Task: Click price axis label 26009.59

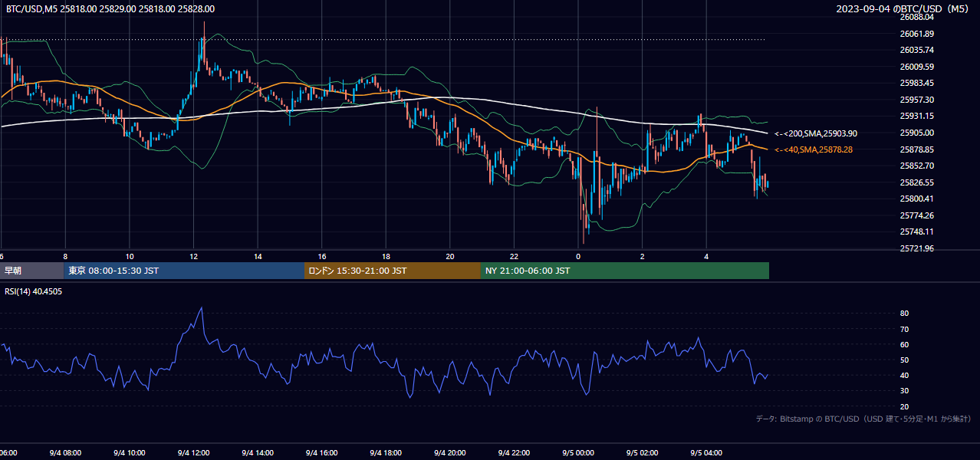Action: pyautogui.click(x=917, y=67)
